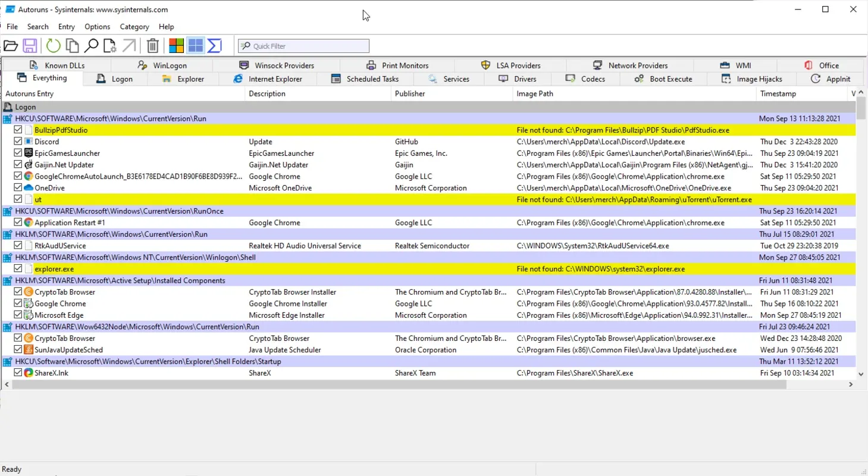This screenshot has width=868, height=476.
Task: Click the EpicGamesLauncher entry icon
Action: (x=29, y=153)
